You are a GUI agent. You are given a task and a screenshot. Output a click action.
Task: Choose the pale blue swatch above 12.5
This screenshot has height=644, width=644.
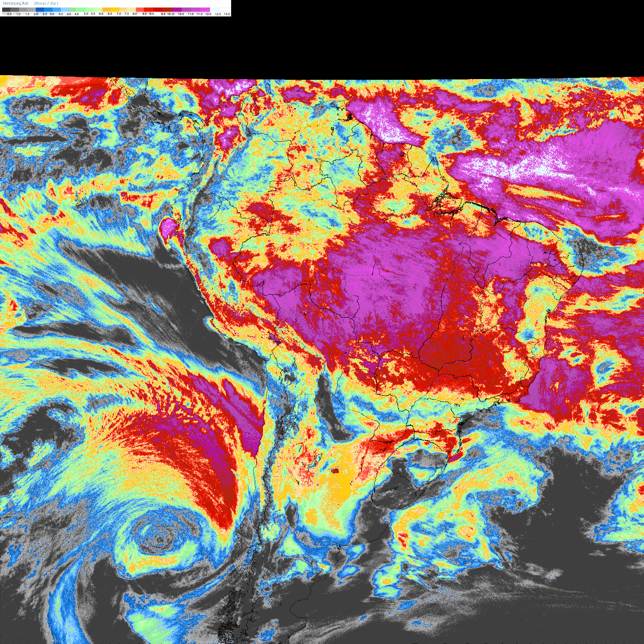coord(215,10)
